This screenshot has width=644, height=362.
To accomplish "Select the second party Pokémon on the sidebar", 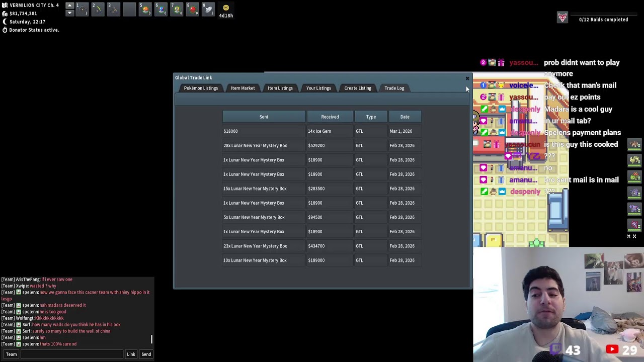I will pyautogui.click(x=634, y=161).
